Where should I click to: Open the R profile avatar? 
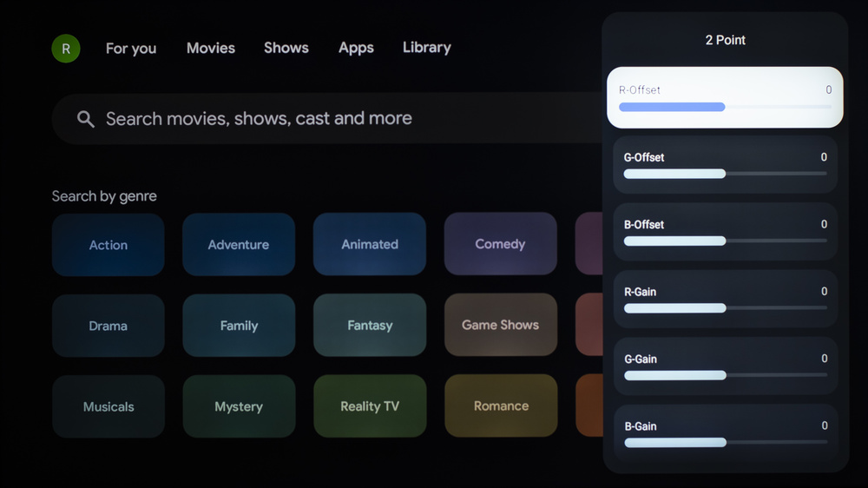pyautogui.click(x=66, y=49)
